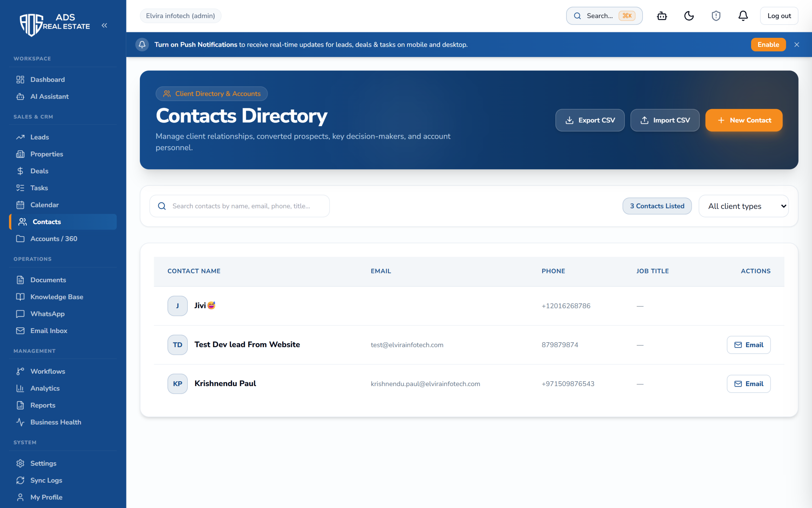The image size is (812, 508).
Task: Open Reports page
Action: click(x=63, y=405)
